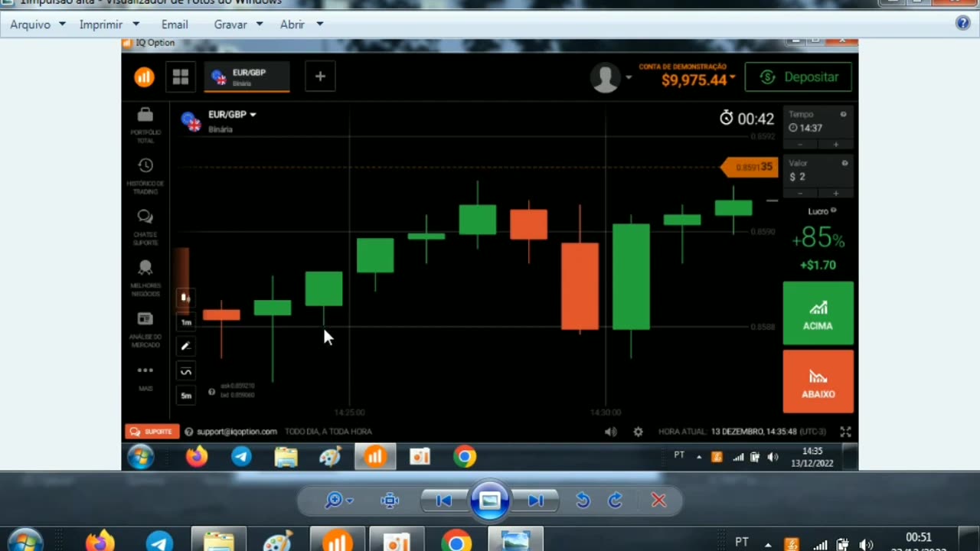Select the 1m candle timeframe button

click(185, 322)
